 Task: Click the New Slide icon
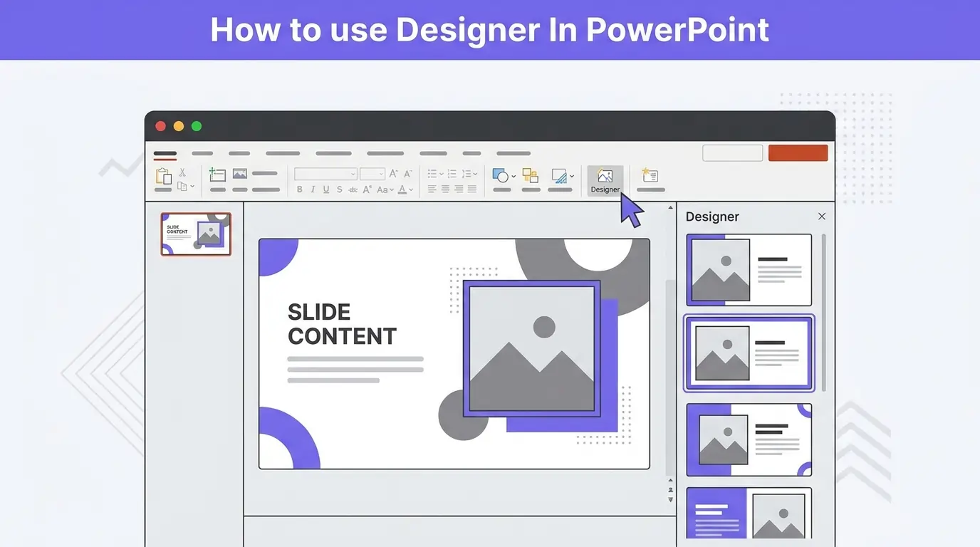217,174
